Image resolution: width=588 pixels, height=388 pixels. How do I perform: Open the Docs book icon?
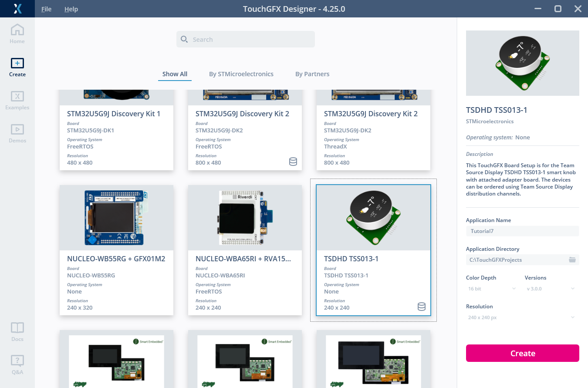click(17, 332)
